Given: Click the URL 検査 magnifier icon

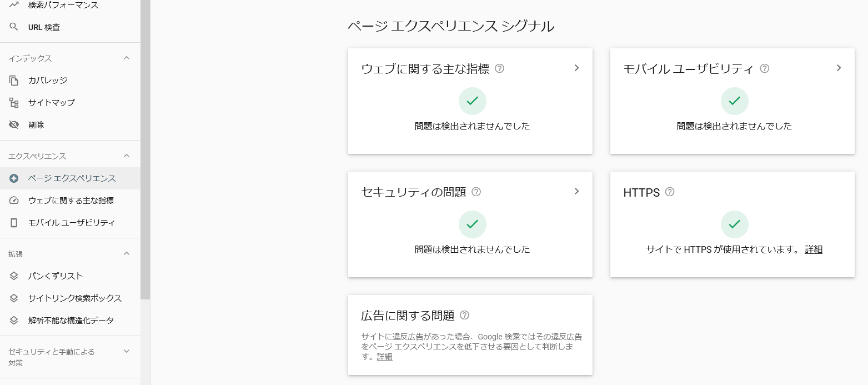Looking at the screenshot, I should point(14,27).
